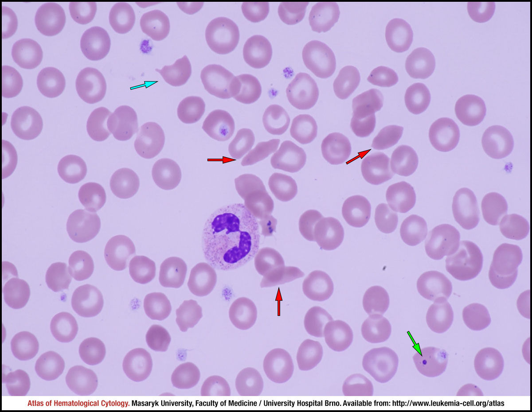The height and width of the screenshot is (412, 532).
Task: Click the red cell containing a dark purple inclusion dot
Action: point(431,362)
